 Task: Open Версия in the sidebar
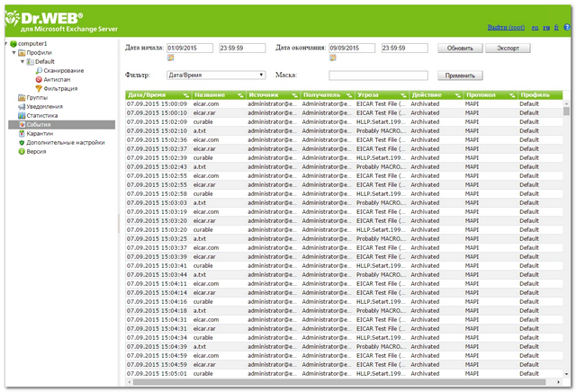(36, 152)
